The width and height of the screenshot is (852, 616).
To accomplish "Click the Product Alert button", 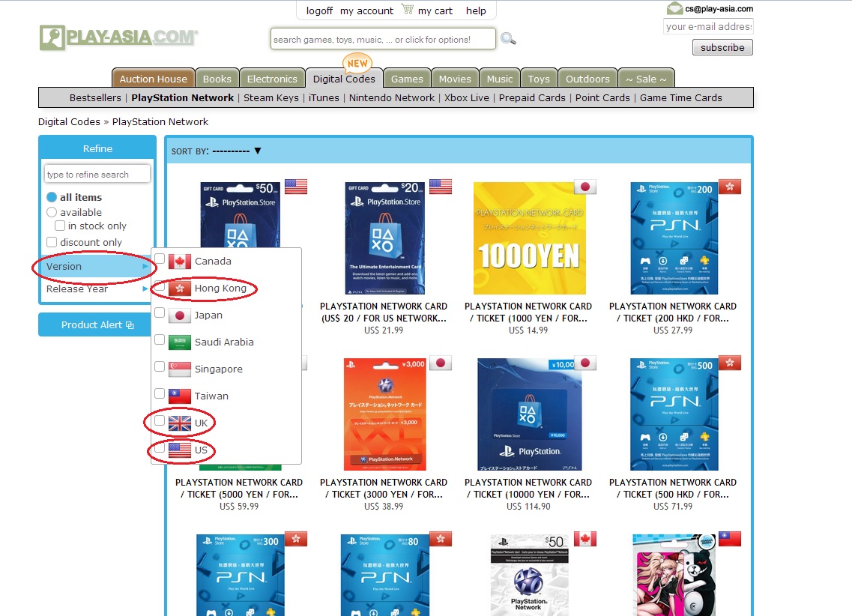I will 97,324.
